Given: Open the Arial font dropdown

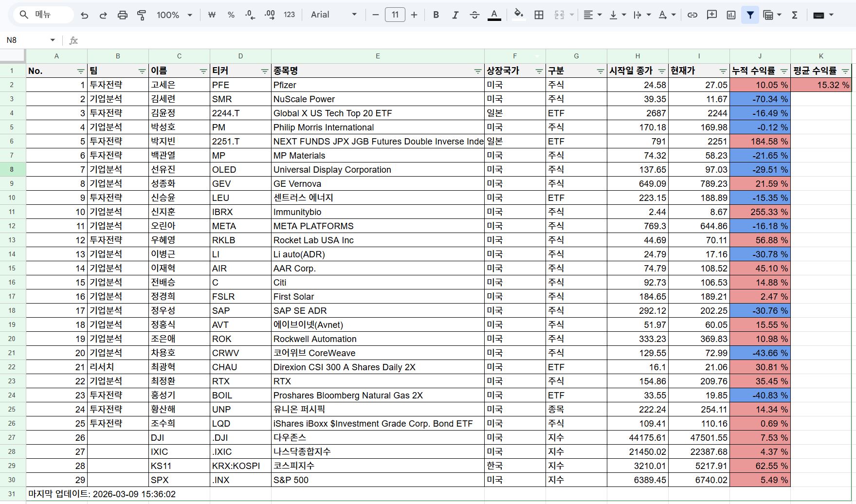Looking at the screenshot, I should click(333, 15).
